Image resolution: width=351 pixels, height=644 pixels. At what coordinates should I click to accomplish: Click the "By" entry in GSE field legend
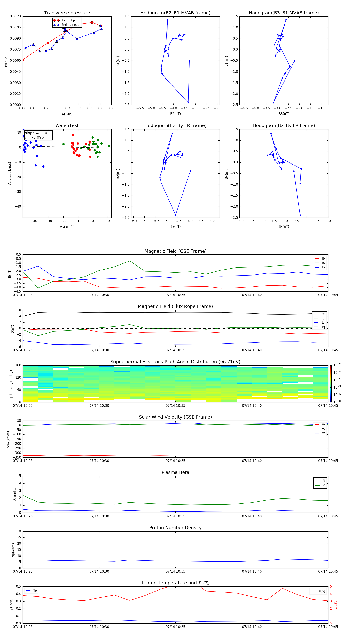point(320,263)
